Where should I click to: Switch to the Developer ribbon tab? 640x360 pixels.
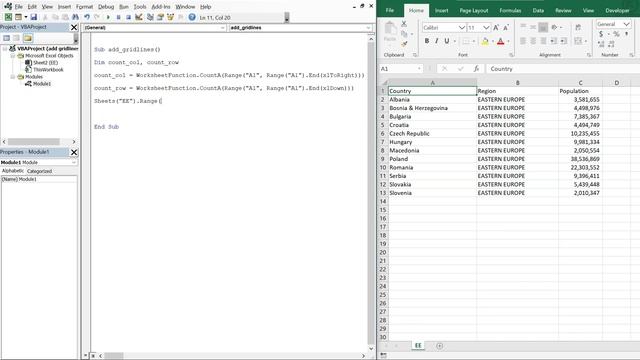[617, 10]
